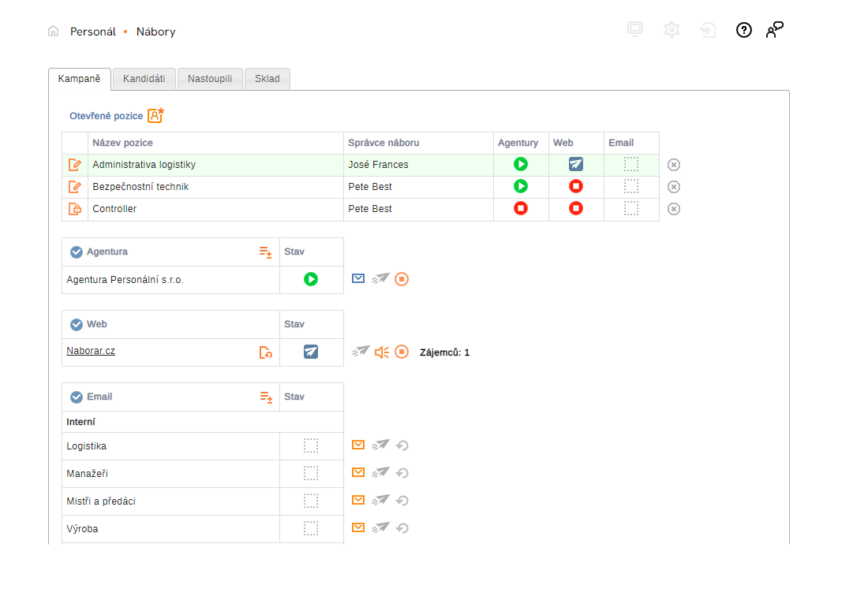The width and height of the screenshot is (868, 615).
Task: Open the Email list add menu
Action: click(266, 397)
